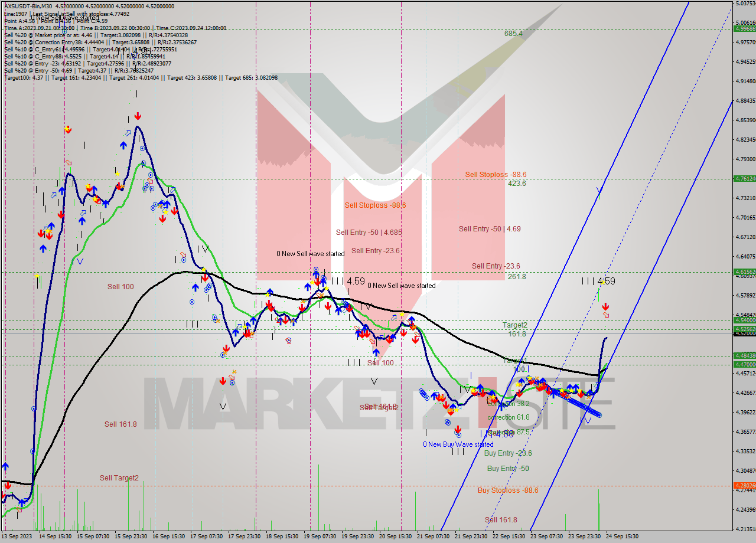Click the green 4.4700 price axis tag

[x=744, y=364]
